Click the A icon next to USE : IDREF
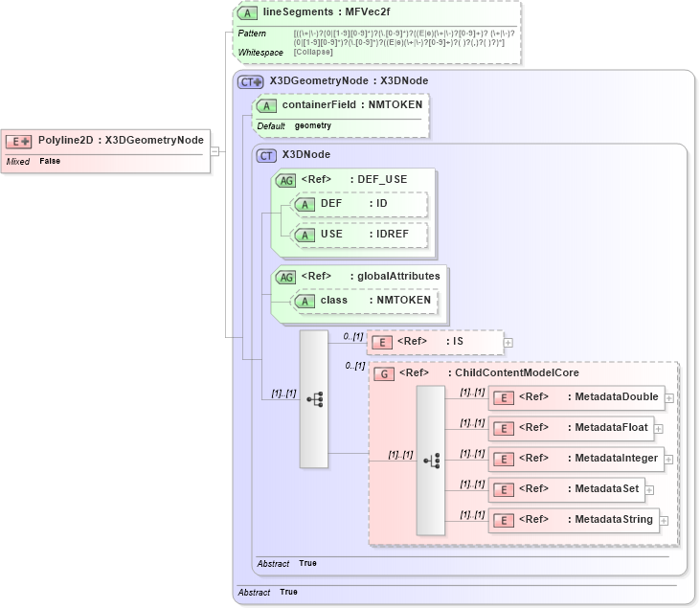 pos(305,235)
